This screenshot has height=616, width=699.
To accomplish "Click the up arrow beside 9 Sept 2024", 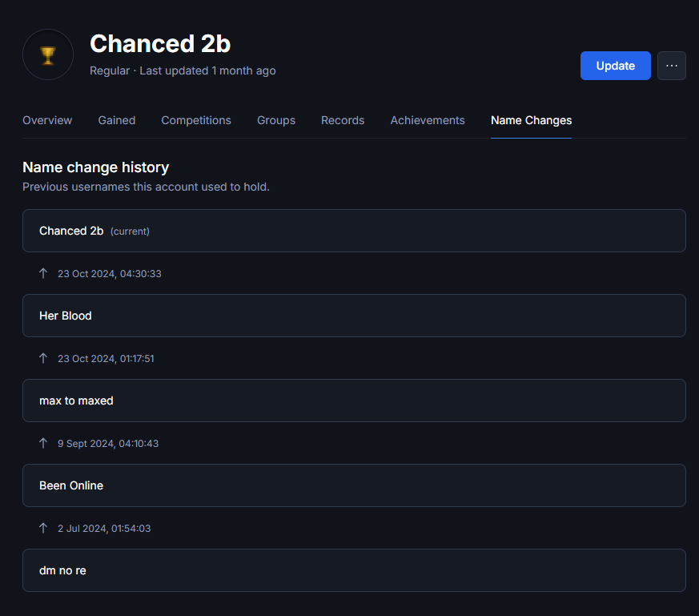I will click(x=43, y=443).
